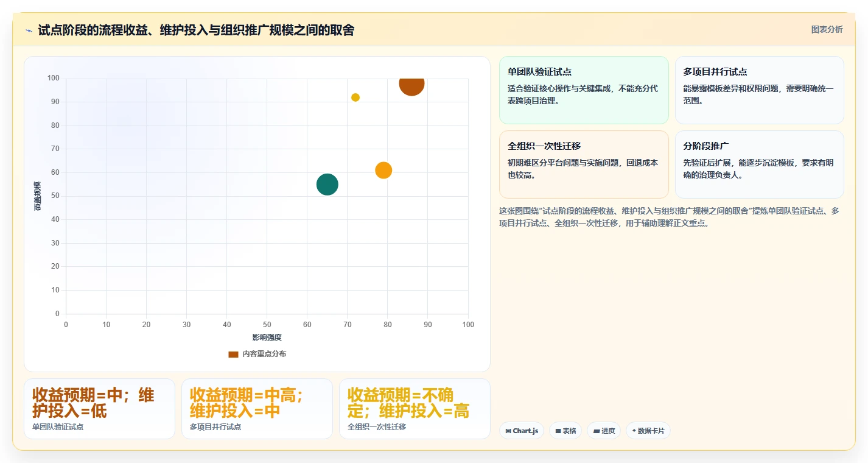
Task: Click description 初期难区分平台问题与实施问题
Action: tap(583, 169)
